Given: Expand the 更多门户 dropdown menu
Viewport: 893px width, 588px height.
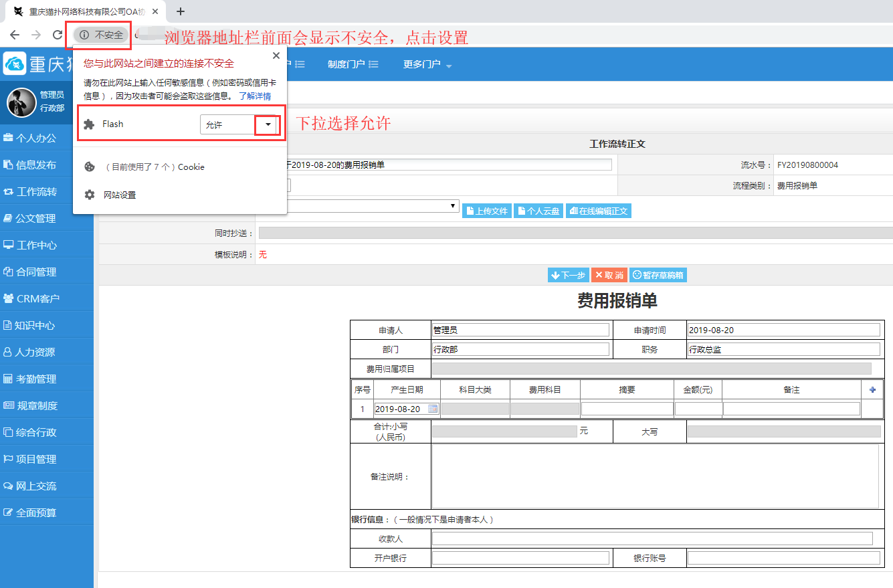Looking at the screenshot, I should click(x=427, y=64).
